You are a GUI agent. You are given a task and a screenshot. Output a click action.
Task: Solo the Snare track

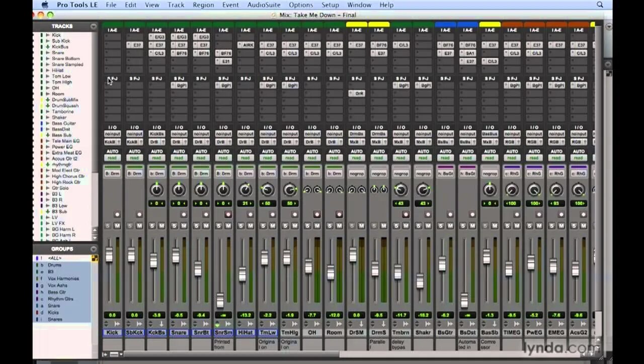[174, 226]
